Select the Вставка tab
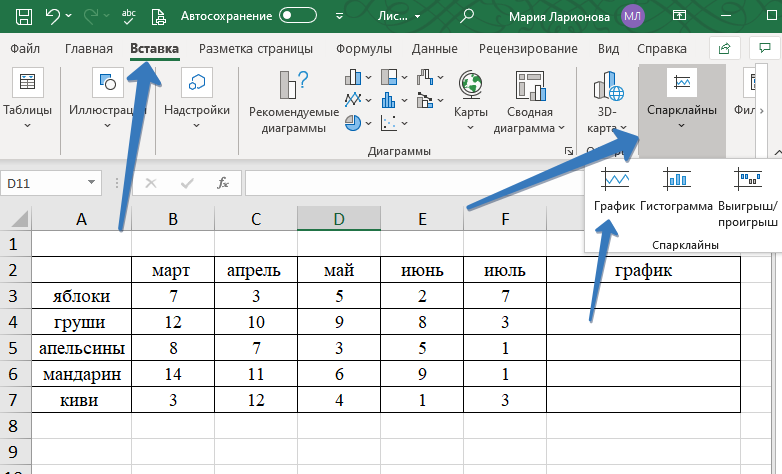The image size is (782, 474). pyautogui.click(x=154, y=48)
